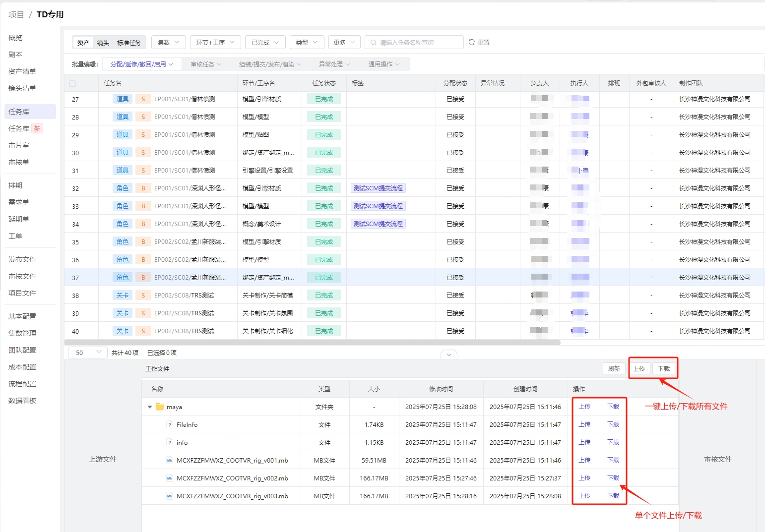Click the magnifier icon in the task search box
Screen dimensions: 765x532
coord(373,43)
